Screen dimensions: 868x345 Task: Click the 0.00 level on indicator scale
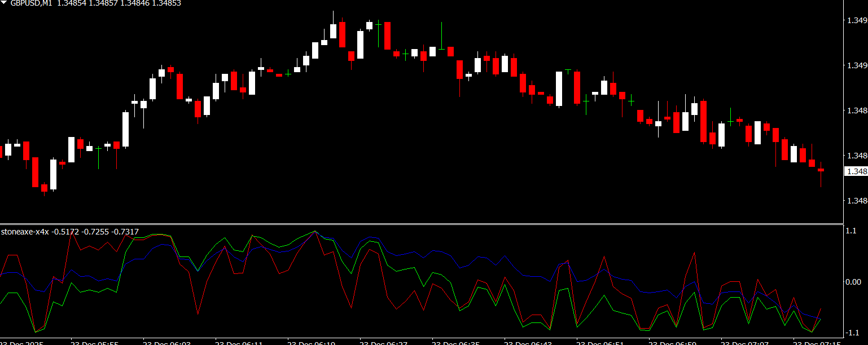coord(853,281)
